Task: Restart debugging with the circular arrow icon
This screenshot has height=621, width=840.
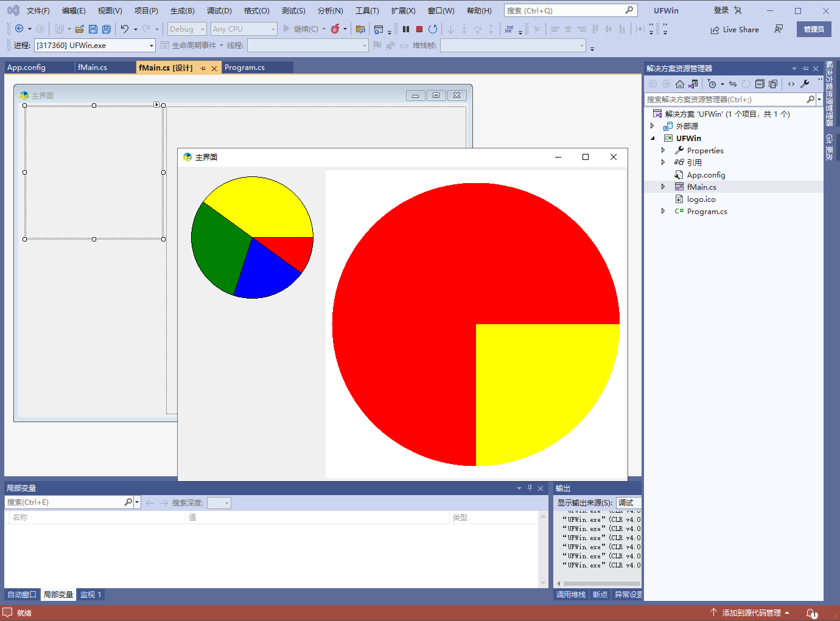Action: pos(433,29)
